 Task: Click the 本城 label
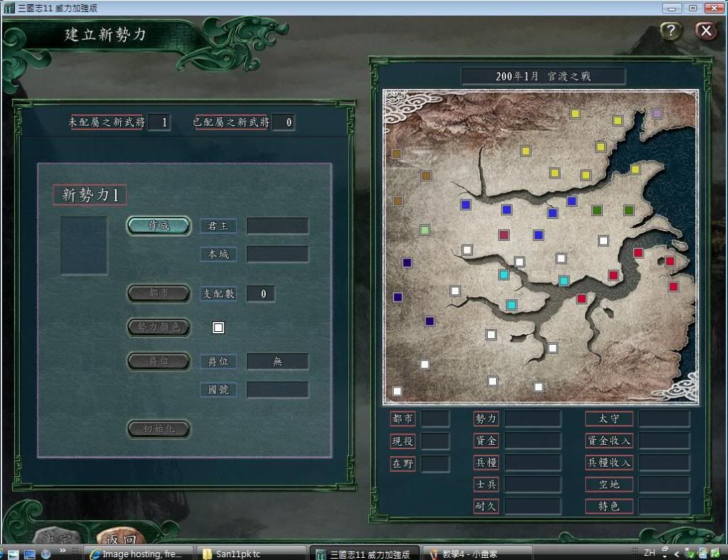click(218, 254)
